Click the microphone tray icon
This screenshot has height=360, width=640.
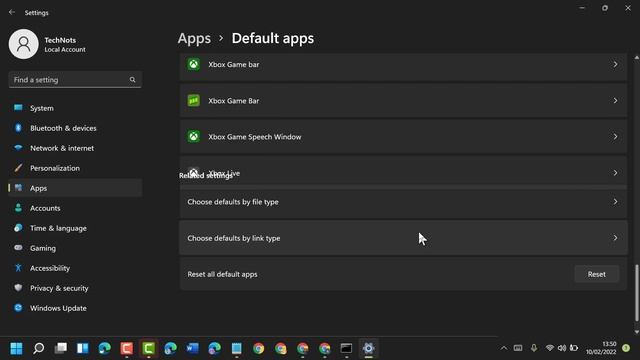click(x=534, y=348)
